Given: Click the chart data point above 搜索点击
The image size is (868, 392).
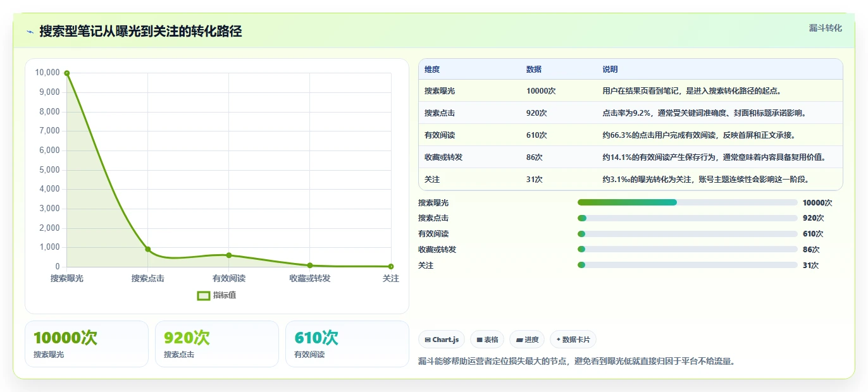Looking at the screenshot, I should click(x=148, y=249).
